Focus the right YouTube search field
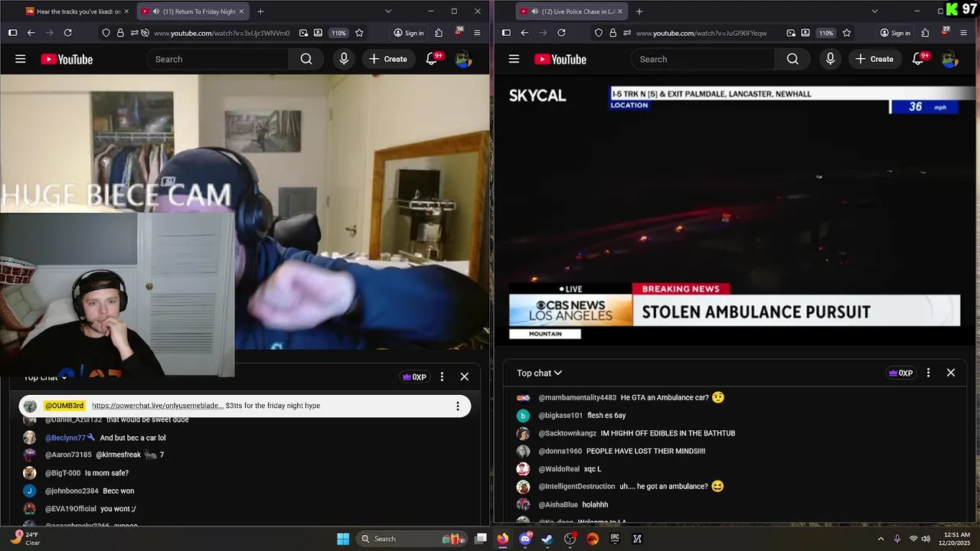Image resolution: width=980 pixels, height=551 pixels. coord(703,59)
